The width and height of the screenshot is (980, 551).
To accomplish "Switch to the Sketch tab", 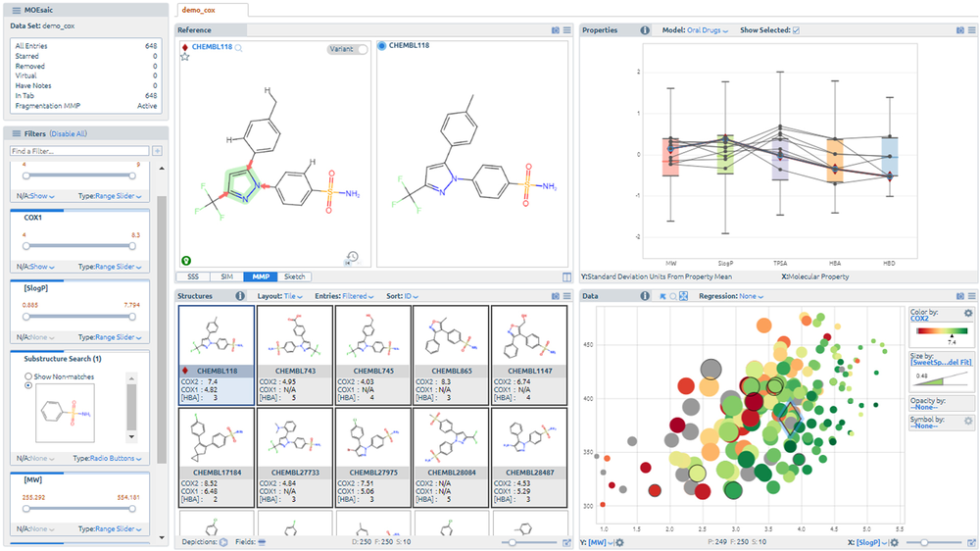I will pyautogui.click(x=294, y=276).
